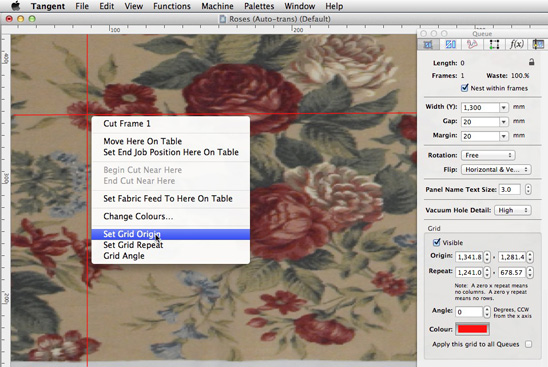Click the Angle value stepper
The image size is (548, 367).
[x=487, y=312]
